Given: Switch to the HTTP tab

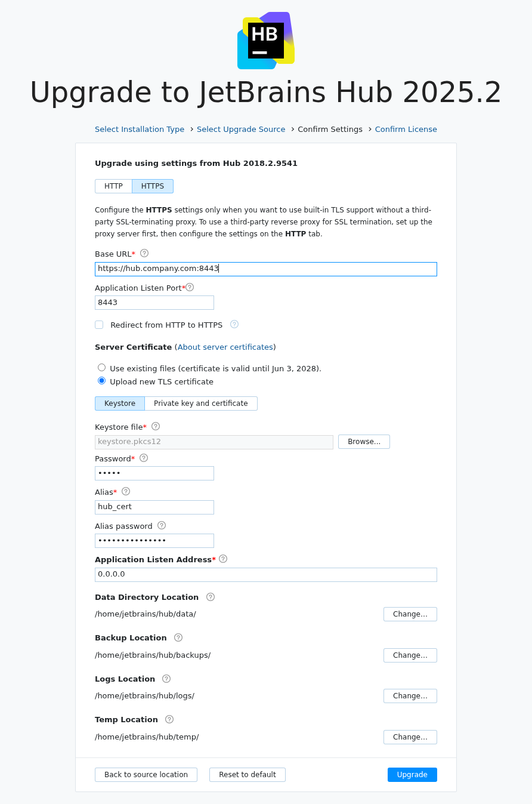Looking at the screenshot, I should (113, 186).
